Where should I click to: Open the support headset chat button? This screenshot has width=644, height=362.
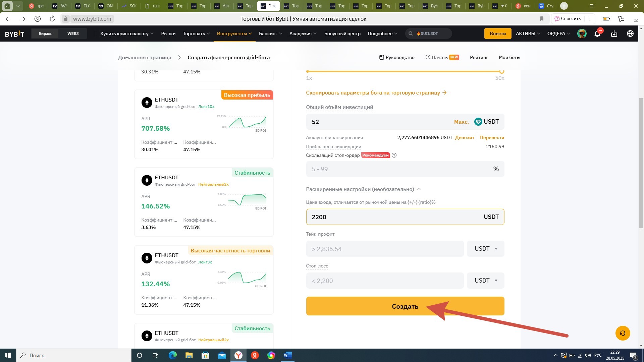pyautogui.click(x=623, y=333)
